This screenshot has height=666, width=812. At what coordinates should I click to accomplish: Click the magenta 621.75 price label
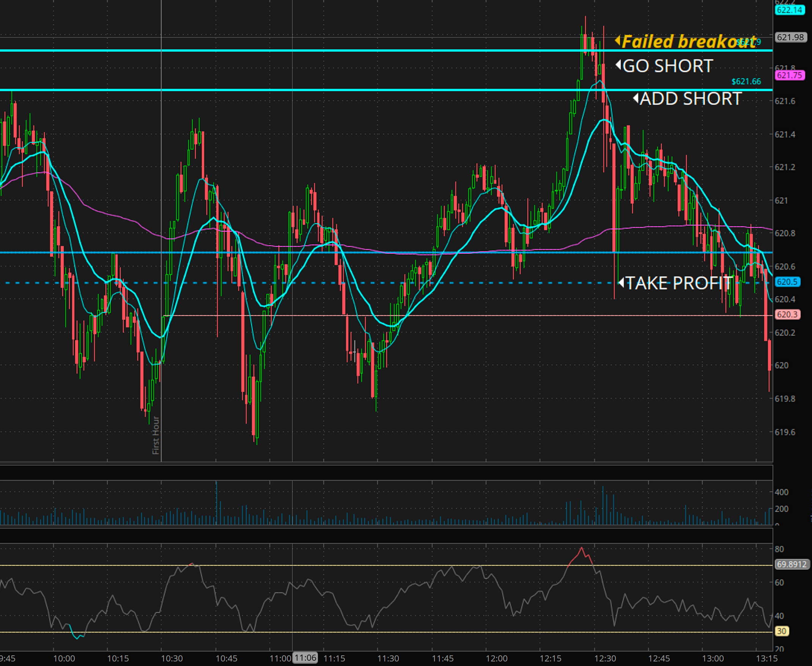pos(789,75)
